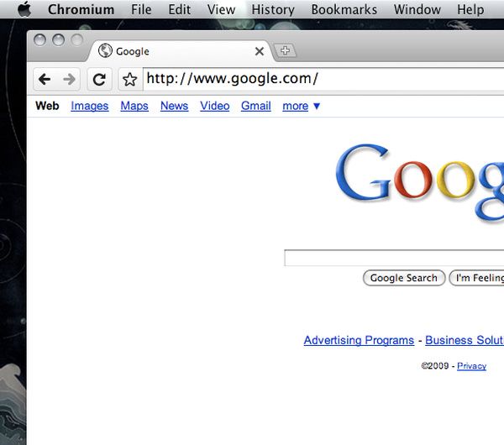Focus the Google search text box
Viewport: 504px width, 445px height.
[x=394, y=258]
